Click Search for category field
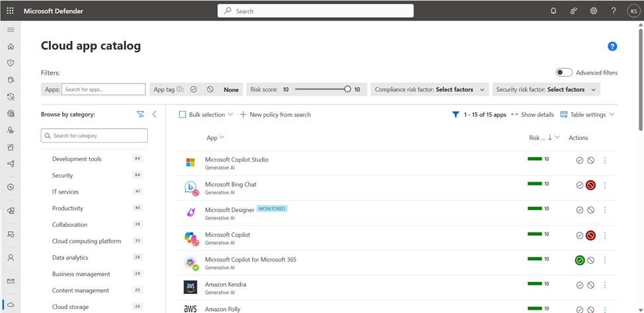Screen dimensions: 644x313 (94, 135)
